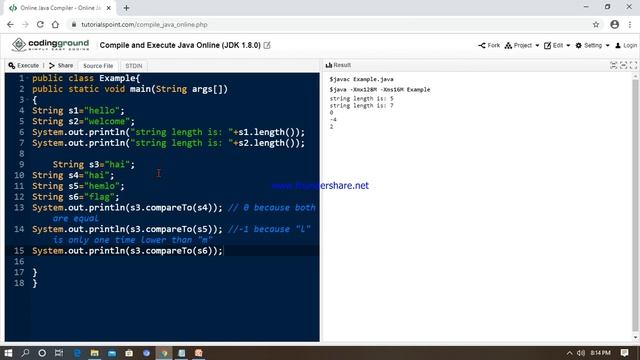Switch to the Source File tab
The height and width of the screenshot is (360, 640).
pyautogui.click(x=98, y=66)
